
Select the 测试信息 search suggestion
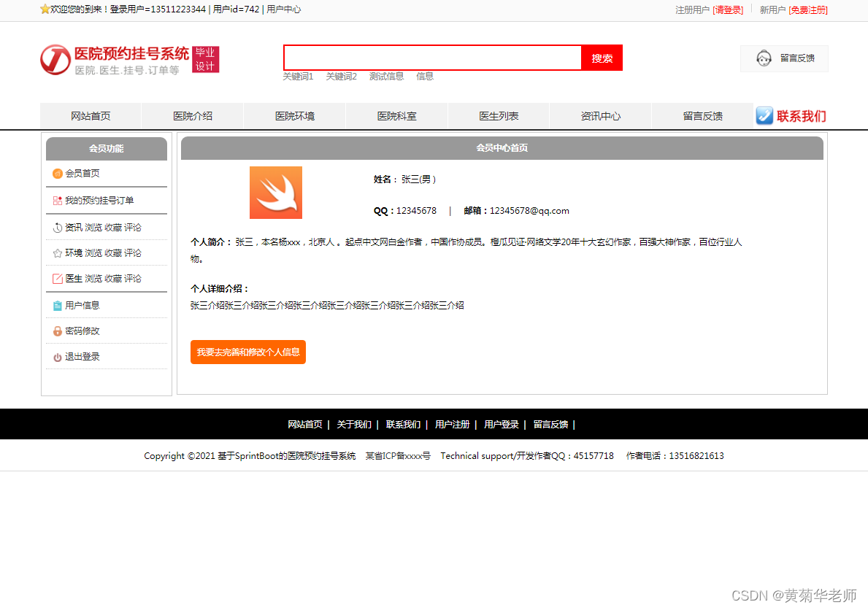tap(386, 77)
